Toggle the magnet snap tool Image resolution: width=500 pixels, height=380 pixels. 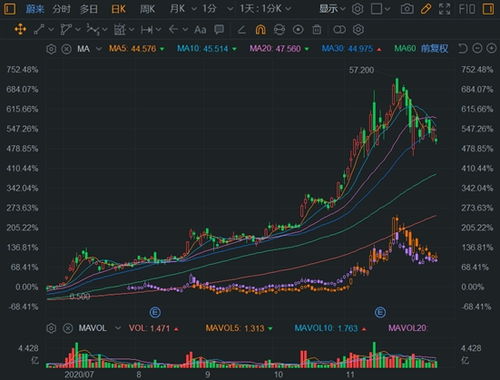(260, 30)
